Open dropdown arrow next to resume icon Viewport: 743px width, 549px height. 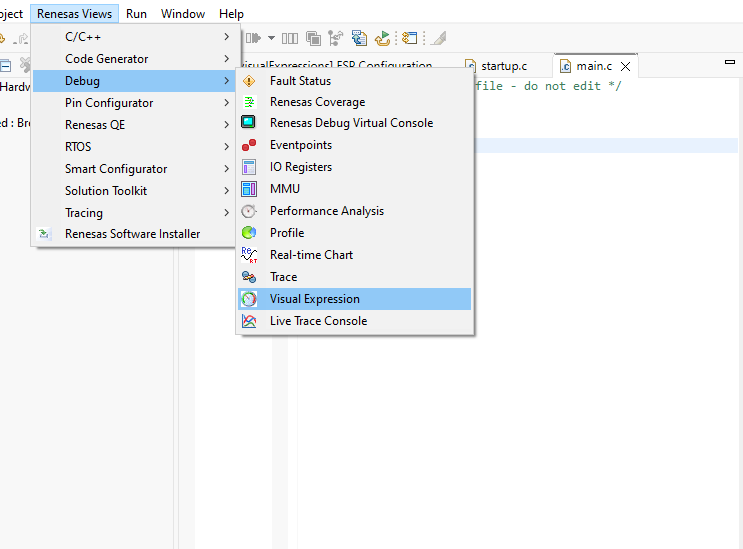tap(272, 38)
